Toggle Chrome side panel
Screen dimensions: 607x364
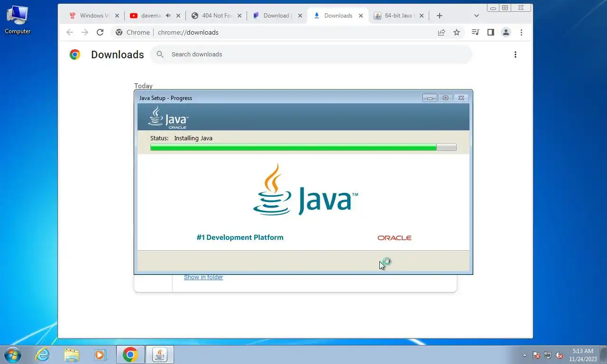(x=491, y=32)
